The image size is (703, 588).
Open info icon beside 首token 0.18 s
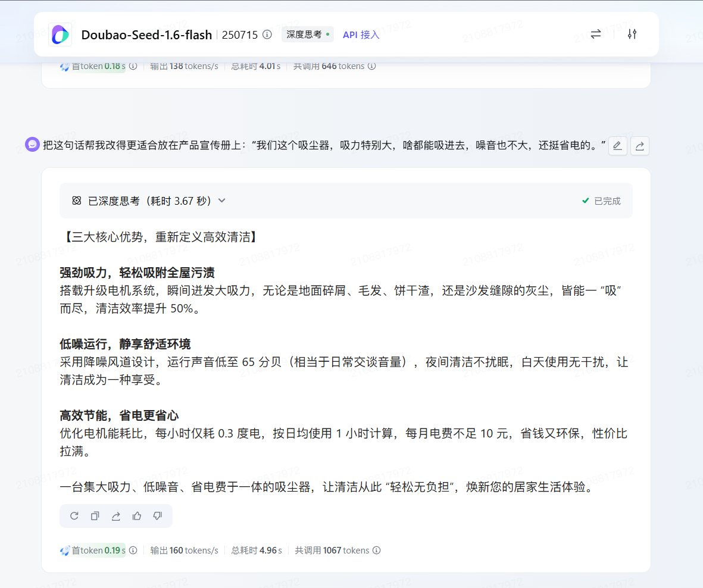tap(133, 66)
